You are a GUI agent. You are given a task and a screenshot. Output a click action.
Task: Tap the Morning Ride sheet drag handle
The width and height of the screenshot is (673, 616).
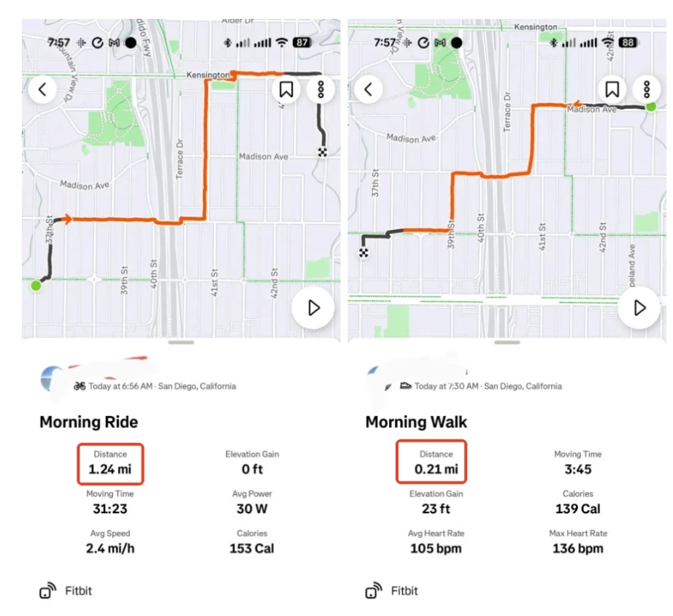click(x=181, y=342)
